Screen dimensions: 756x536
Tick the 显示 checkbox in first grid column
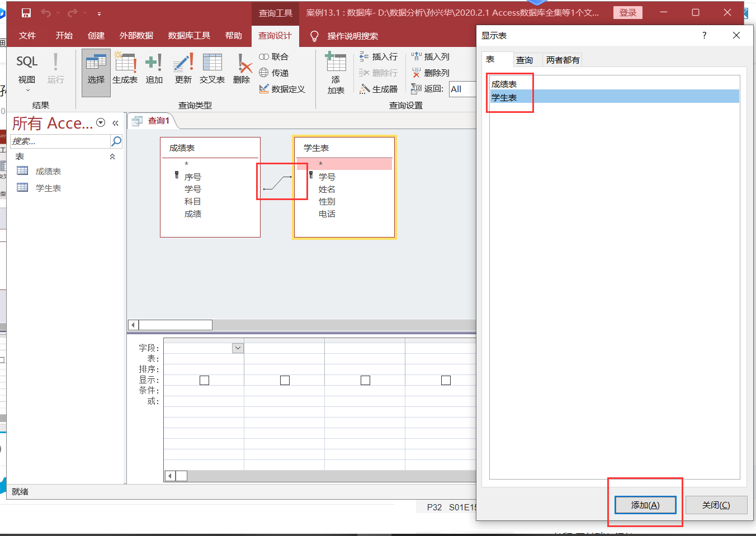[x=204, y=380]
